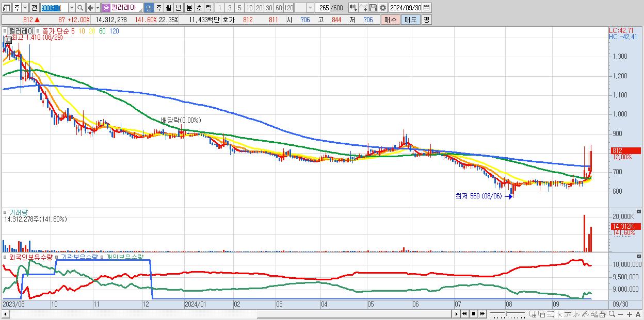Click the line trend tool icon
644x320 pixels.
coord(586,314)
